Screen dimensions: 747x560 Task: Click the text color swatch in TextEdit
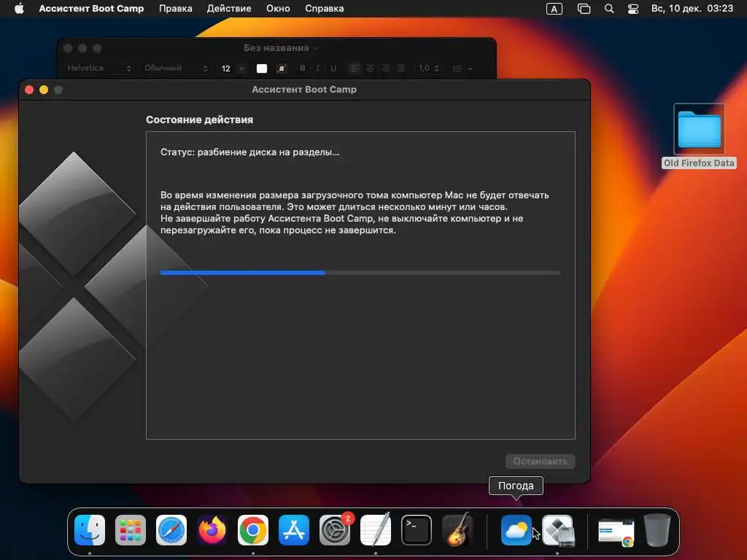coord(262,69)
